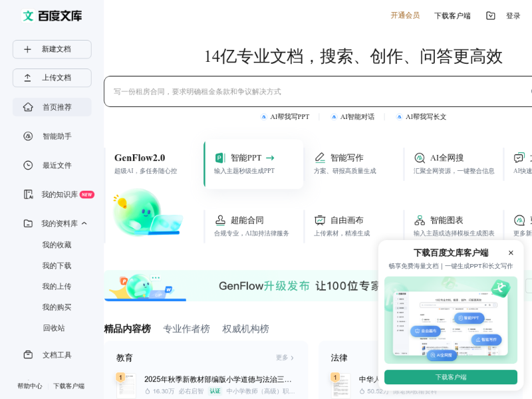Switch to the 专业作者榜 tab
Image resolution: width=532 pixels, height=399 pixels.
pyautogui.click(x=186, y=329)
